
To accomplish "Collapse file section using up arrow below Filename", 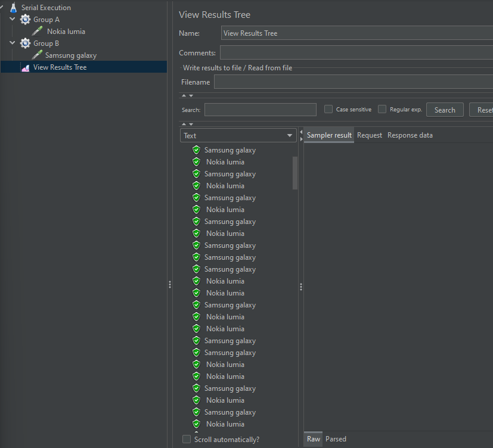I will click(184, 95).
